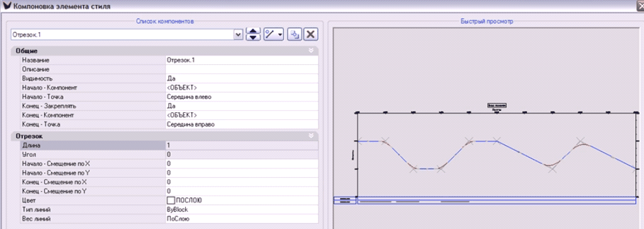644x229 pixels.
Task: Select the Тип линий ByBlock value
Action: [x=242, y=210]
